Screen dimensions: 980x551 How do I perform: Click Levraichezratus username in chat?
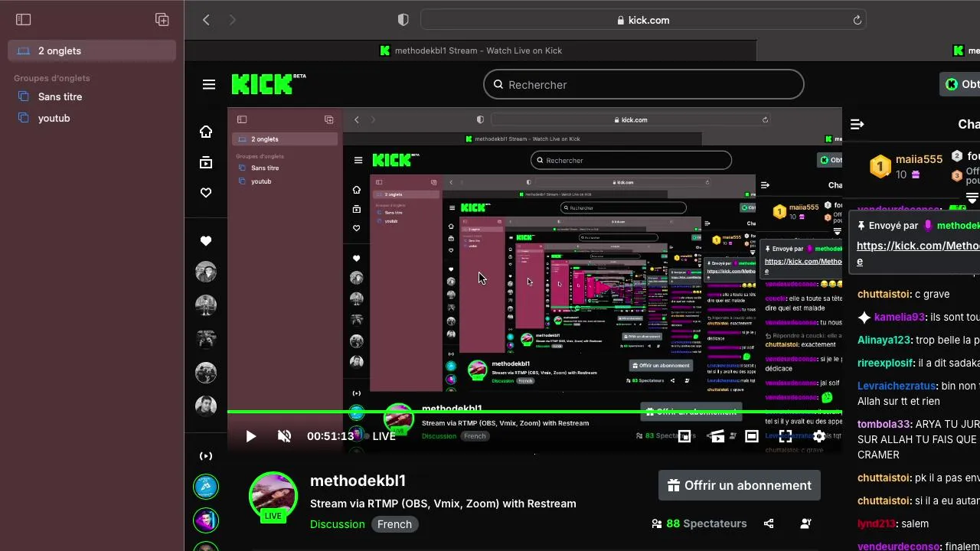897,386
